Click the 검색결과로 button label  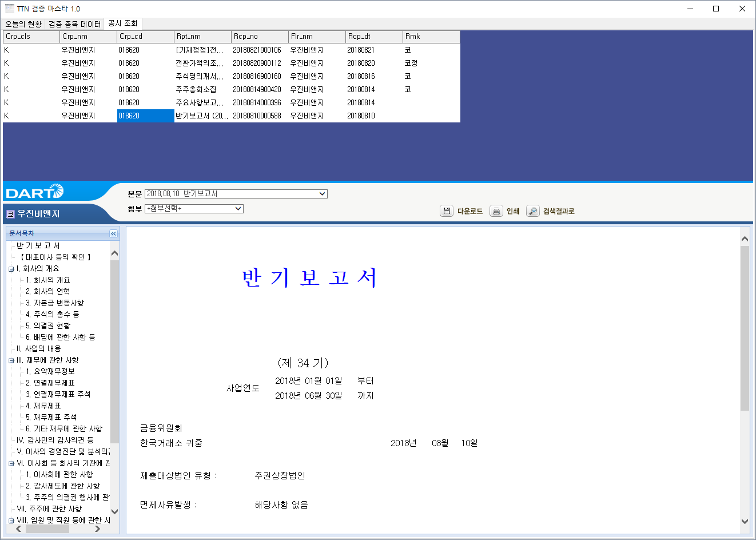pos(559,211)
